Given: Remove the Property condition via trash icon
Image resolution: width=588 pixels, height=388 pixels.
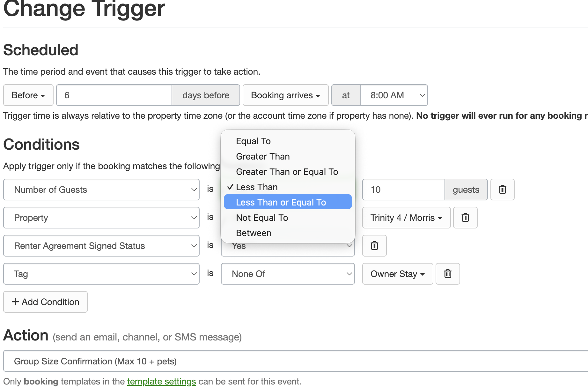Looking at the screenshot, I should click(x=465, y=218).
